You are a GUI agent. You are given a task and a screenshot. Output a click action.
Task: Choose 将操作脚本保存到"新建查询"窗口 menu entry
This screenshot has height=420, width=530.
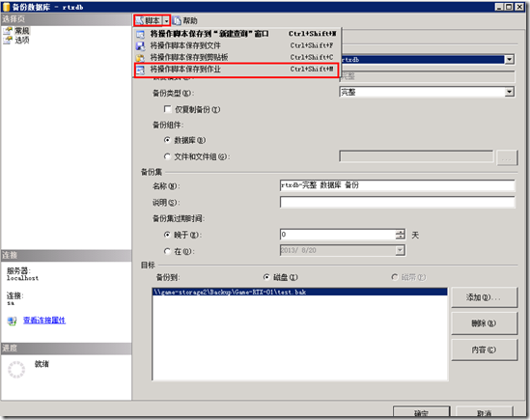[x=237, y=34]
